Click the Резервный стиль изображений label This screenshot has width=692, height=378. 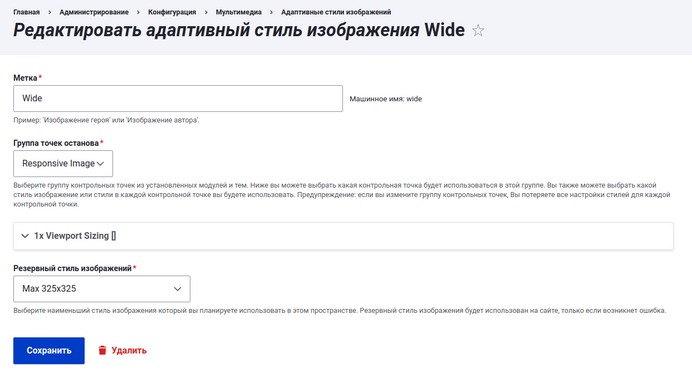[72, 268]
